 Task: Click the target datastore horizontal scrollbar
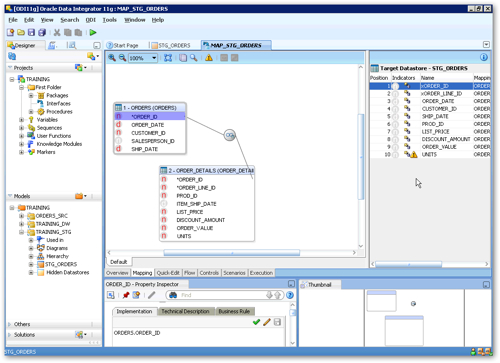tap(409, 264)
